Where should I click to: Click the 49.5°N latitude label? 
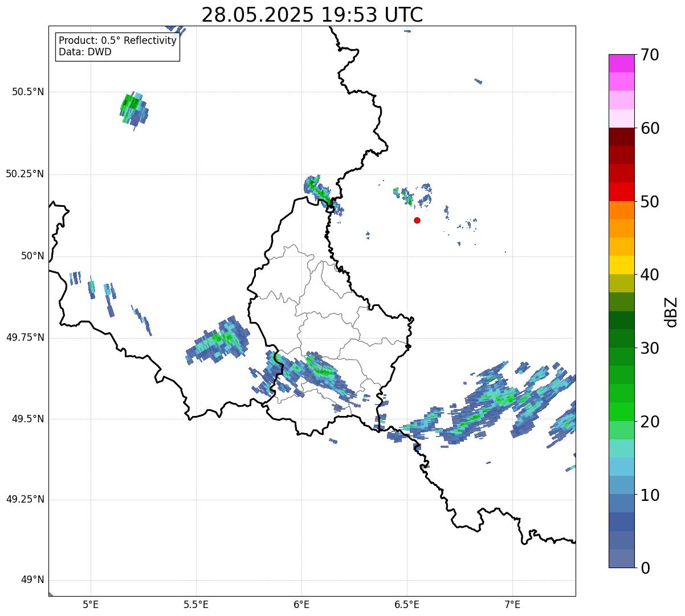tap(28, 419)
